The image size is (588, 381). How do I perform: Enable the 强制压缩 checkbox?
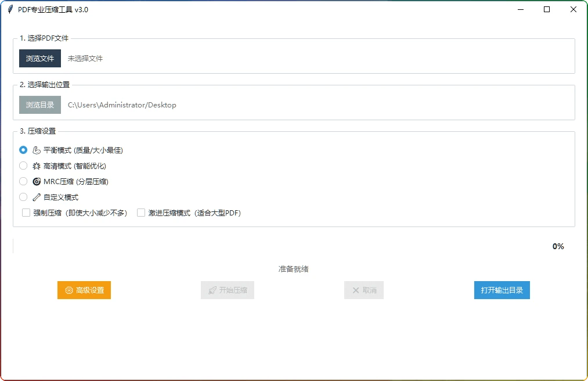tap(26, 213)
